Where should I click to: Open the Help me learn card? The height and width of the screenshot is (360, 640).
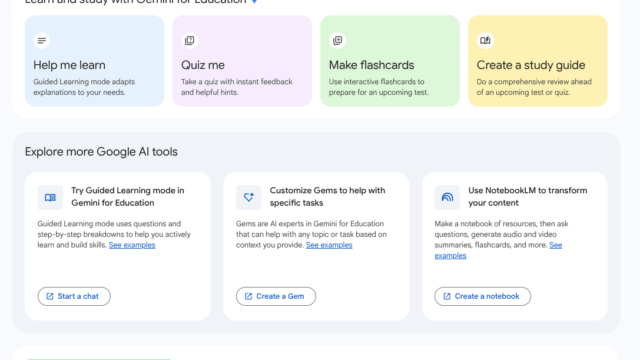[95, 61]
